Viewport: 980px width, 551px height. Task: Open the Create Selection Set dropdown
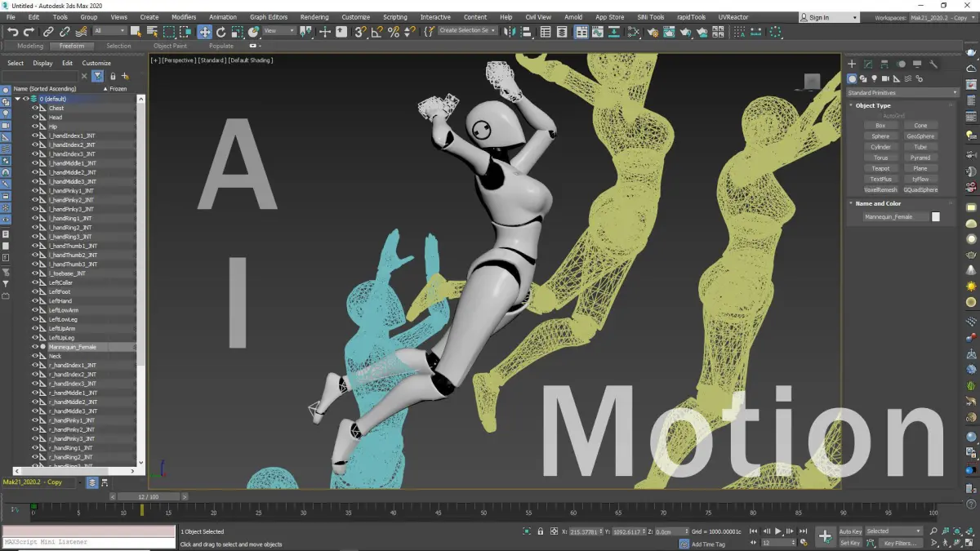(x=468, y=31)
